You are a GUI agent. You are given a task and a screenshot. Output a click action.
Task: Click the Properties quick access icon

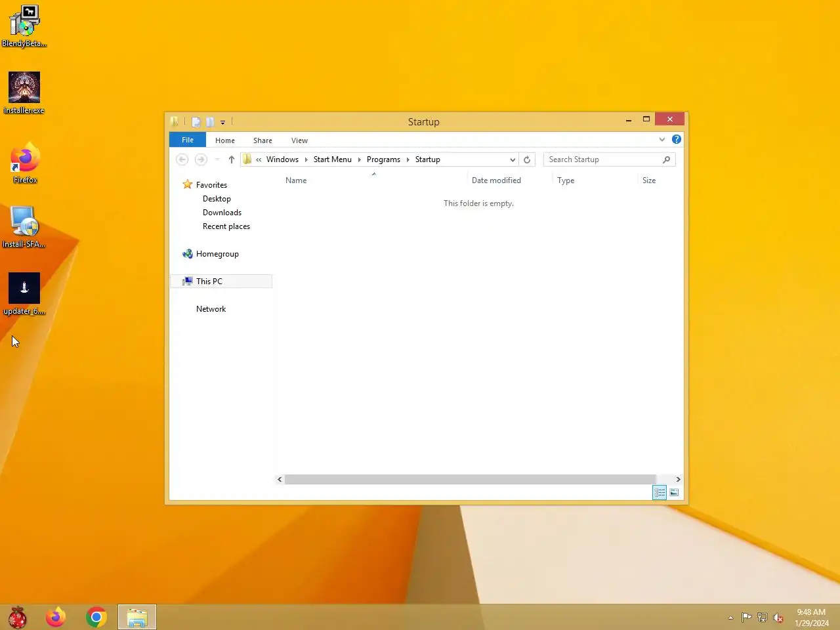click(196, 121)
